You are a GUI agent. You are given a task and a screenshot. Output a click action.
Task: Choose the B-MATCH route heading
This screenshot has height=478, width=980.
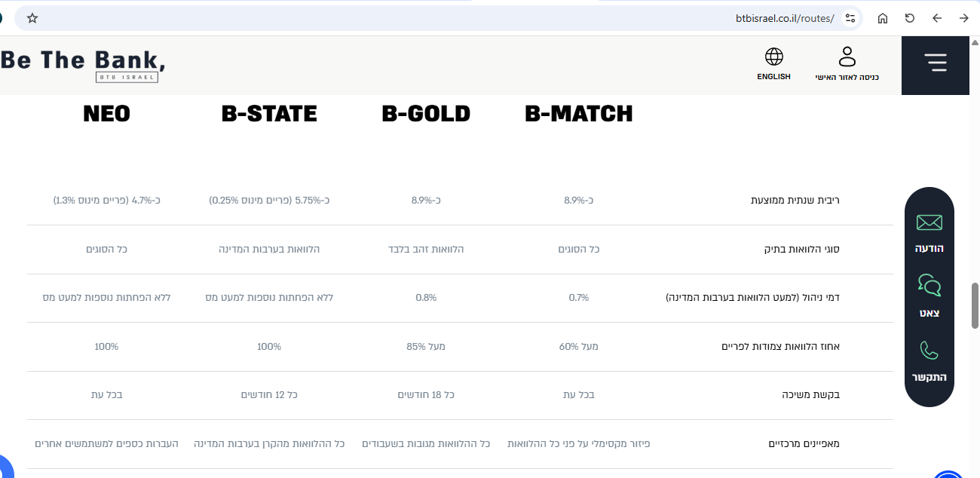click(x=579, y=114)
